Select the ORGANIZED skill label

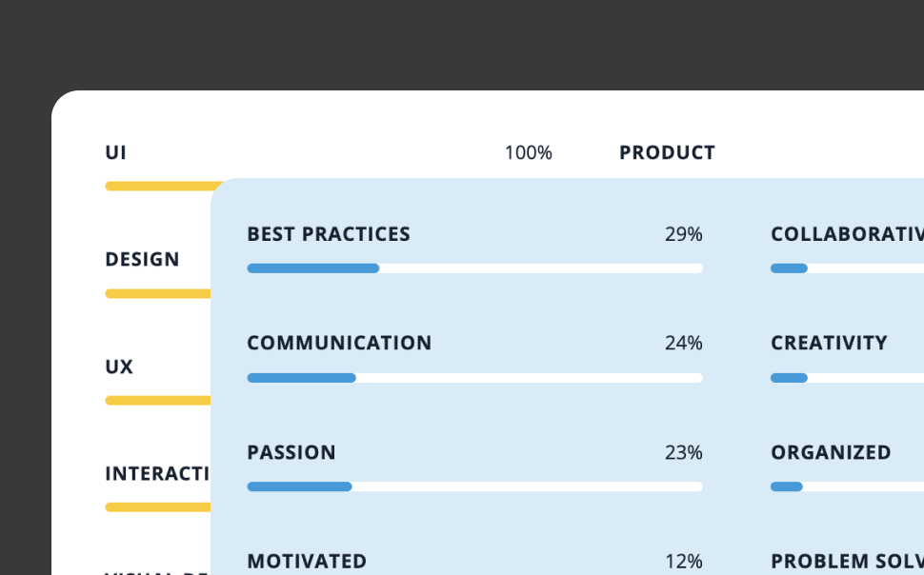coord(831,452)
